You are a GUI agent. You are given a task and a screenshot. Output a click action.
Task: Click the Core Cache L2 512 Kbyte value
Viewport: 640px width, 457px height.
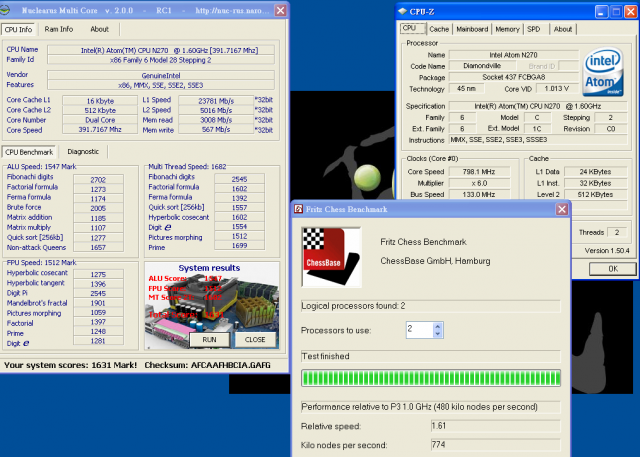click(100, 110)
